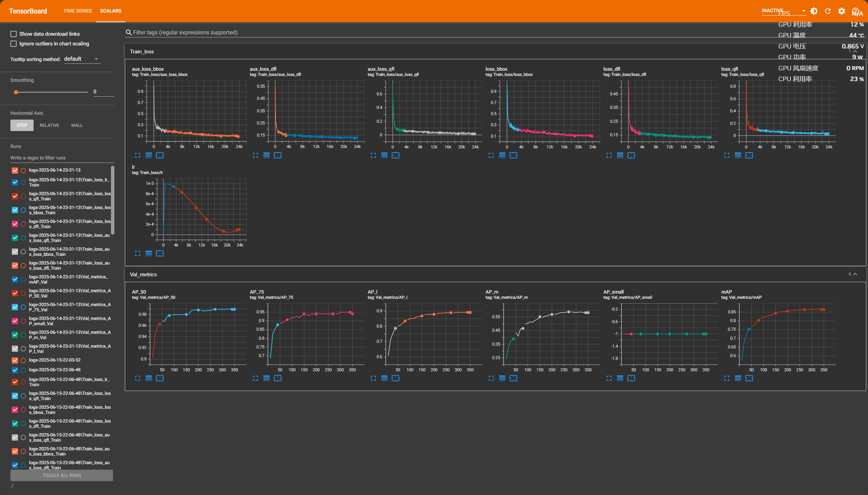Open the help icon in header
This screenshot has height=495, width=868.
click(855, 11)
